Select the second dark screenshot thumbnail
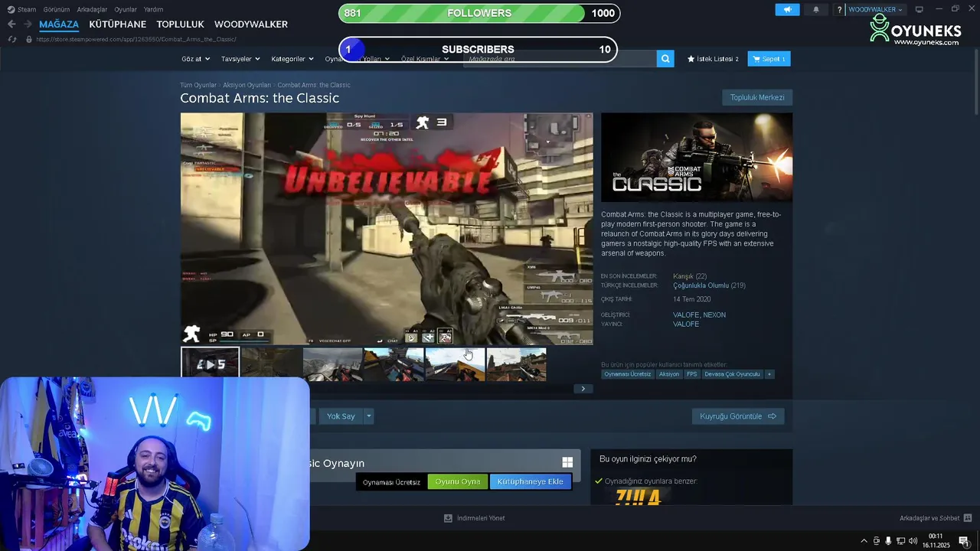The height and width of the screenshot is (551, 980). tap(271, 364)
